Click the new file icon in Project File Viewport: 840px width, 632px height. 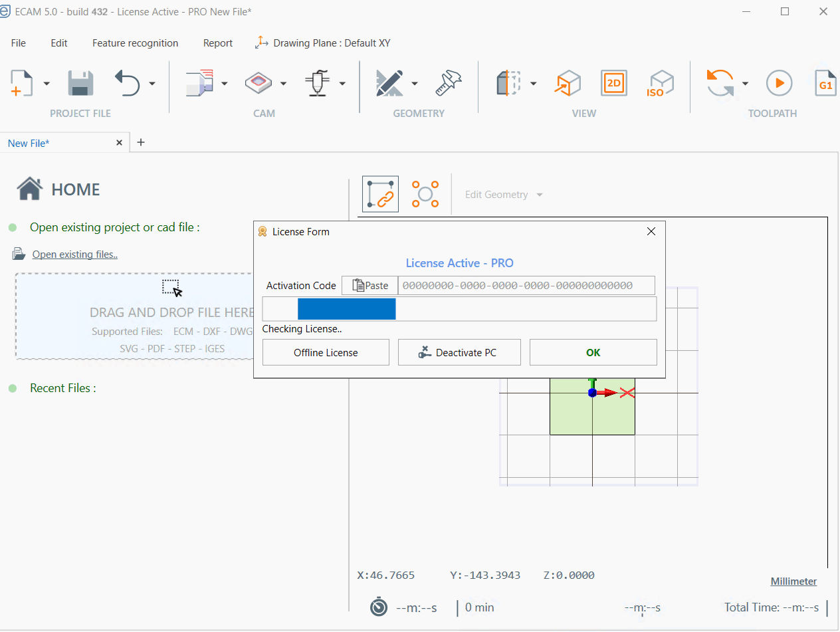pos(22,83)
